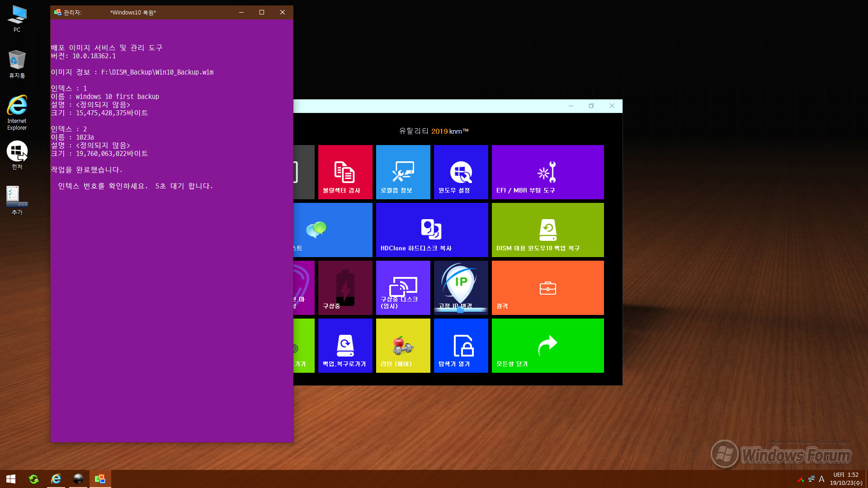Open the HDClone hard disk copy tile
This screenshot has height=488, width=868.
(x=432, y=230)
